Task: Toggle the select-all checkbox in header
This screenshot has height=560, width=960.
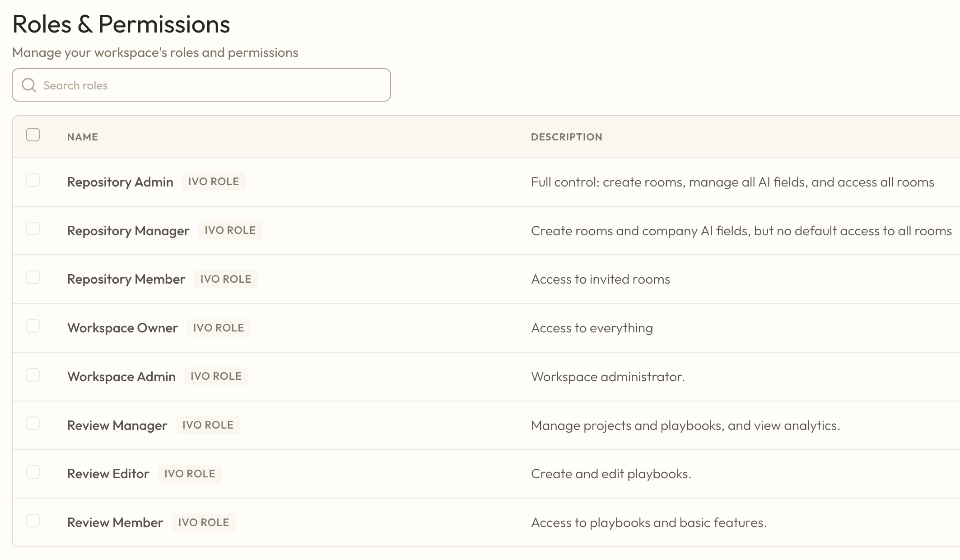Action: (33, 135)
